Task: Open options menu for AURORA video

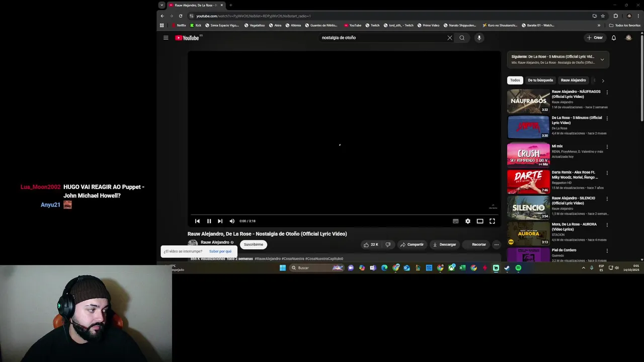Action: (607, 225)
